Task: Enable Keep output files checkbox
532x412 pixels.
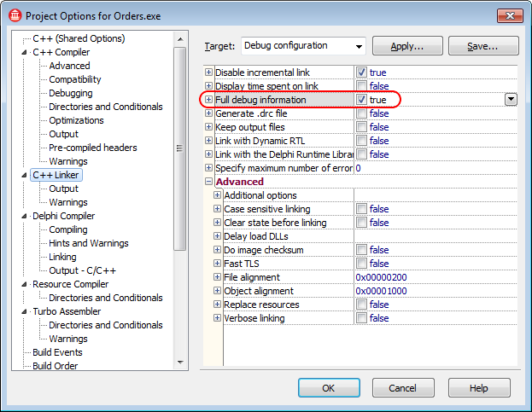Action: (362, 127)
